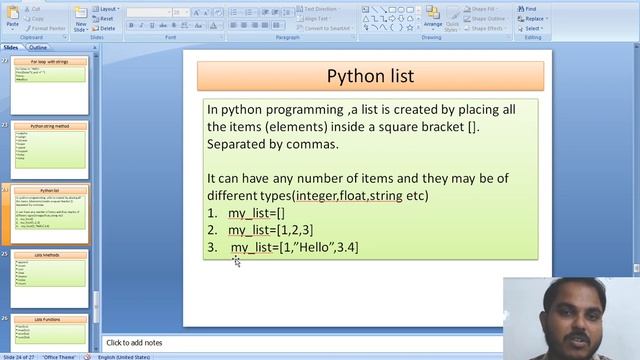This screenshot has height=360, width=640.
Task: Select the Right Arrow shape
Action: 392,19
